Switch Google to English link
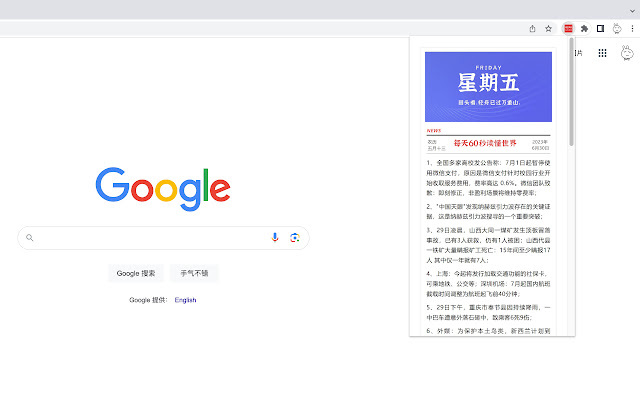The height and width of the screenshot is (400, 640). pos(185,300)
